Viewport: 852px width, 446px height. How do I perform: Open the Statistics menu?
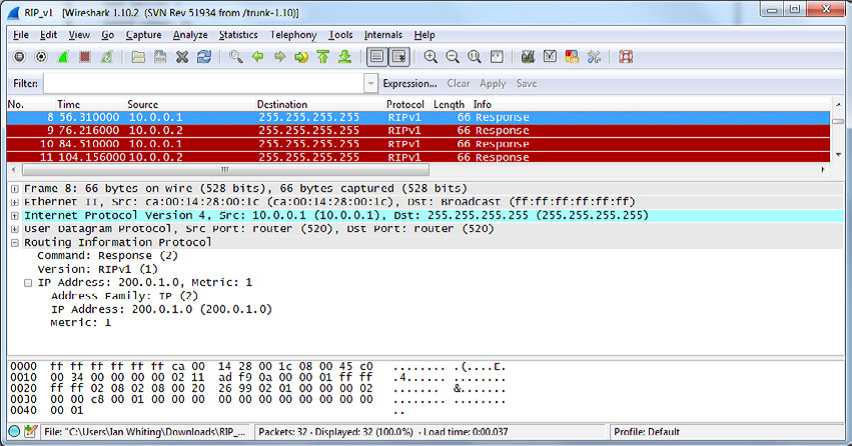[238, 35]
